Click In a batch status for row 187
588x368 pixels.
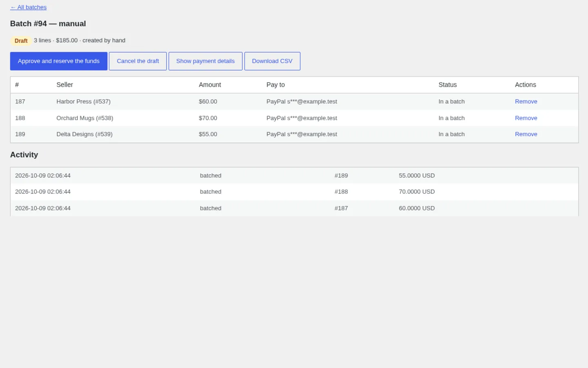(x=452, y=101)
